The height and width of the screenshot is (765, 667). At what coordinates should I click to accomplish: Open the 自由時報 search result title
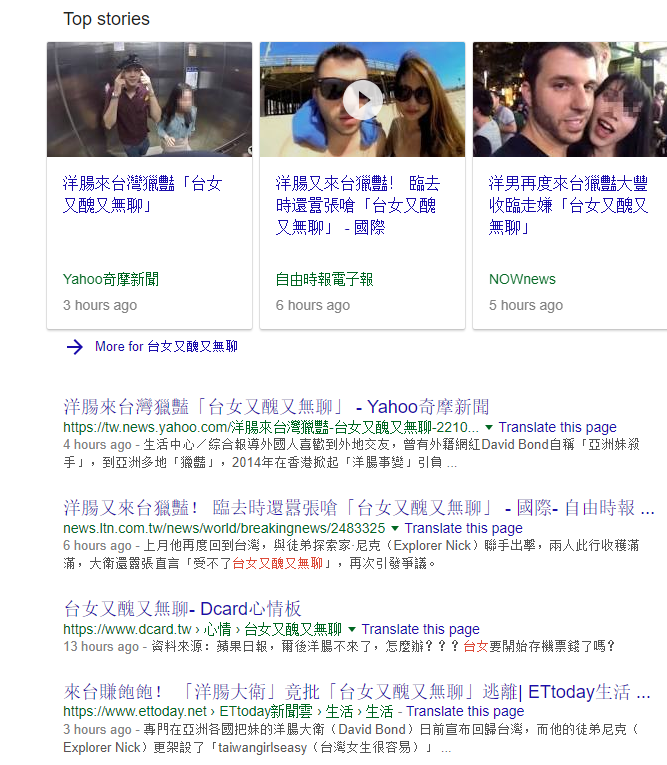[359, 508]
